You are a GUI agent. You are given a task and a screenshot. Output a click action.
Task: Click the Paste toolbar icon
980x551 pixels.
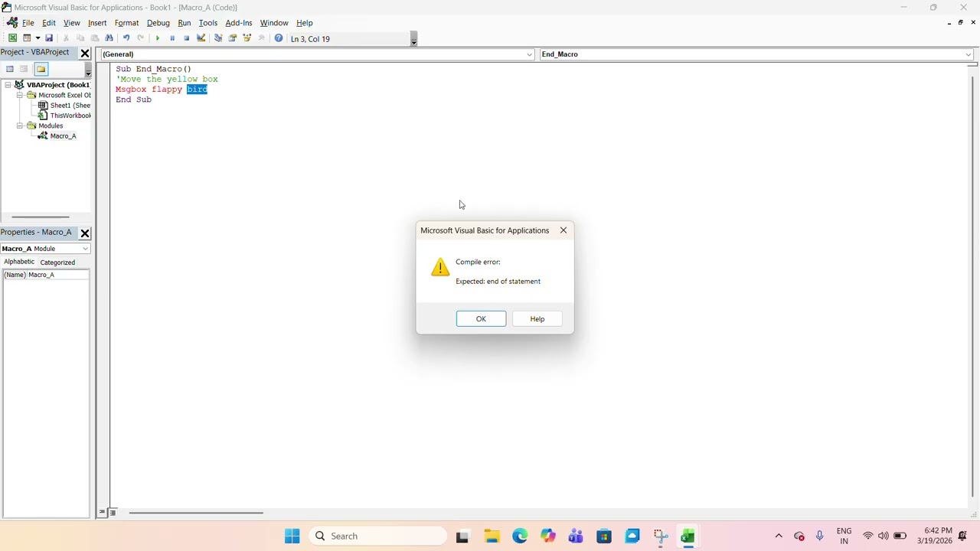[95, 38]
